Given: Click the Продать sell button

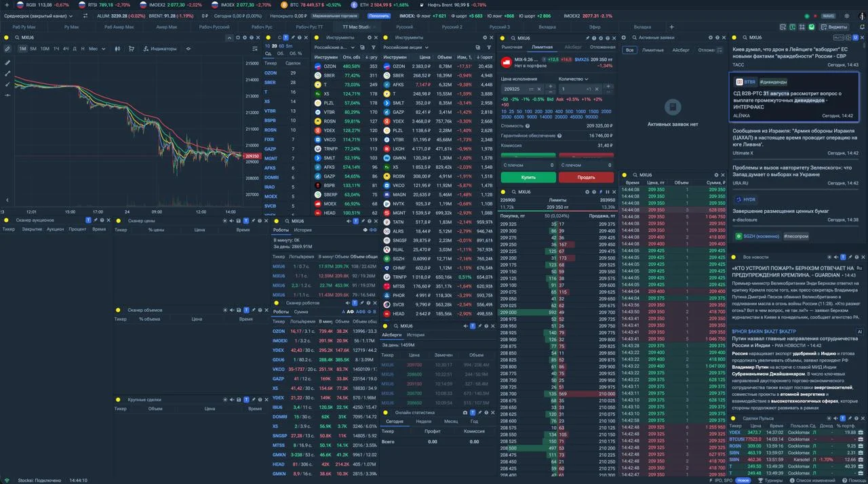Looking at the screenshot, I should coord(586,177).
